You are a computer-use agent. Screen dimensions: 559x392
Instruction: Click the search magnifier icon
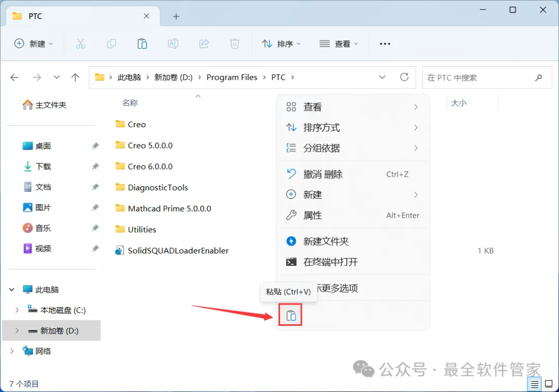pos(539,78)
